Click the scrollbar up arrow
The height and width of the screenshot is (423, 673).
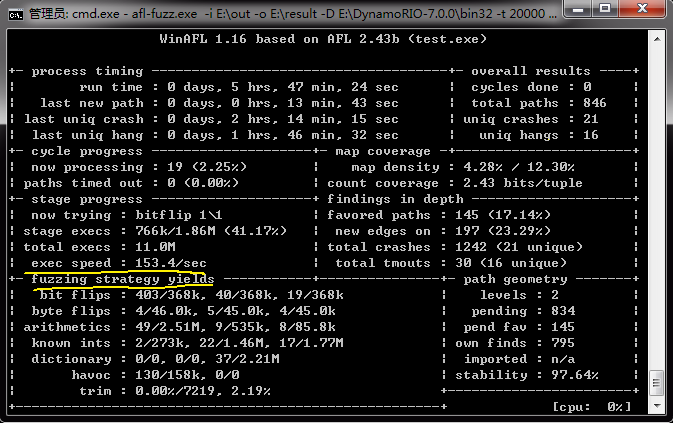[657, 39]
